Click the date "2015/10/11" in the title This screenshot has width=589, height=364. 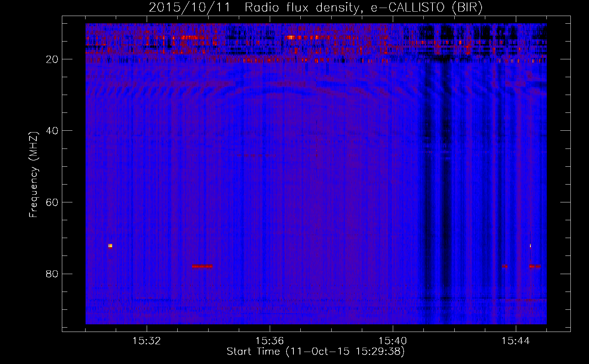[x=190, y=7]
